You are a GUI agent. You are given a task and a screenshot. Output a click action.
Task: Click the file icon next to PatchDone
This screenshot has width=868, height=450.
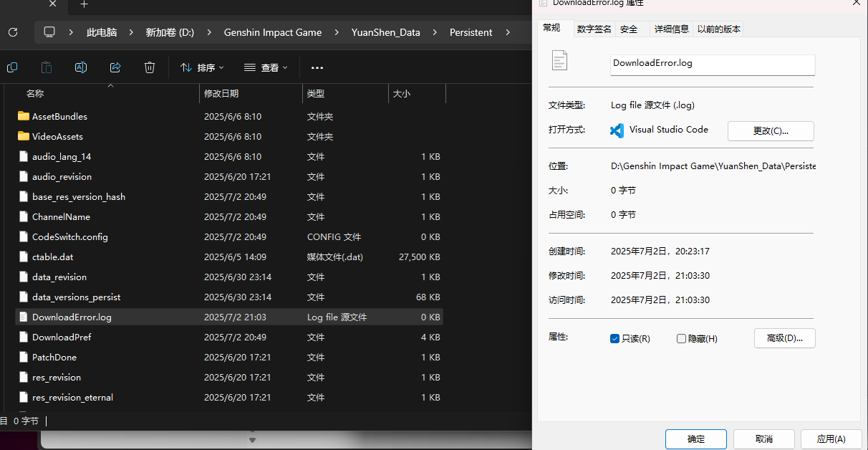click(24, 357)
